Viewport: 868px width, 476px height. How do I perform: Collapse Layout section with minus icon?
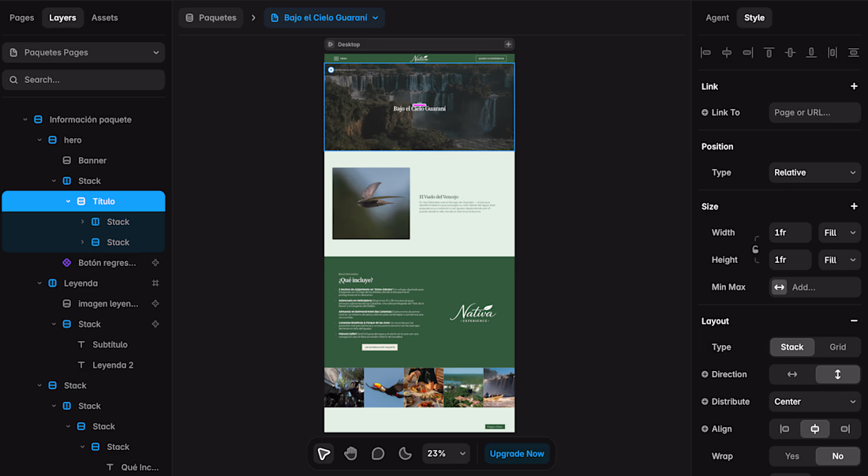[x=854, y=321]
